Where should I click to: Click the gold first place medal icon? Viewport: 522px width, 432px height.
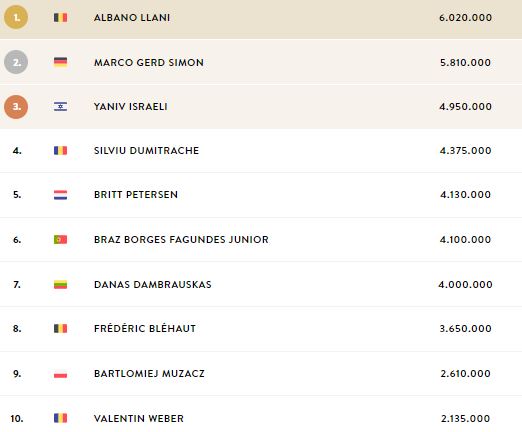click(x=16, y=17)
